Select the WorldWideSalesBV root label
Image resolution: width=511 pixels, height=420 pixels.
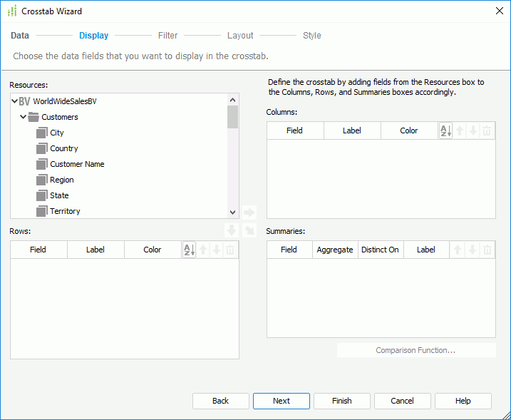point(65,101)
